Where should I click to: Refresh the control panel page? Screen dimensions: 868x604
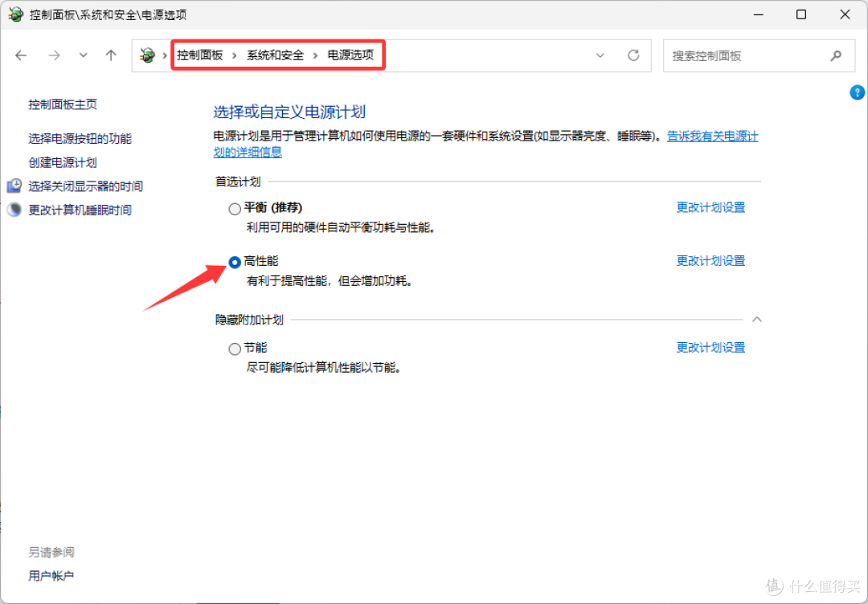[633, 55]
